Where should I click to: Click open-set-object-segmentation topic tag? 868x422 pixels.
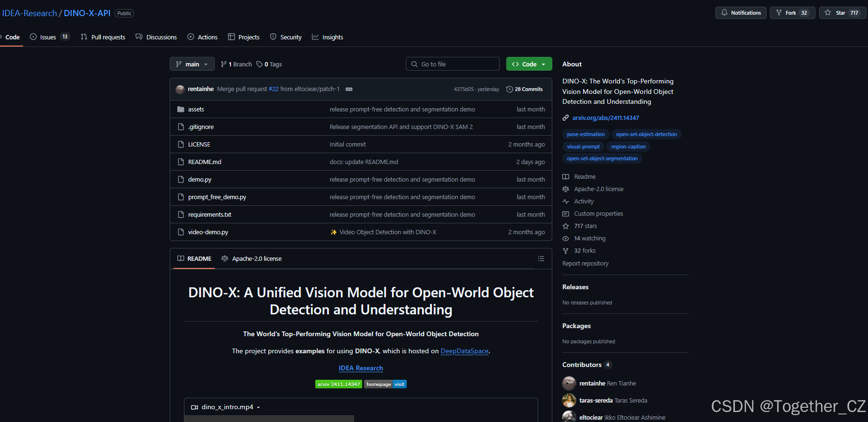(602, 158)
